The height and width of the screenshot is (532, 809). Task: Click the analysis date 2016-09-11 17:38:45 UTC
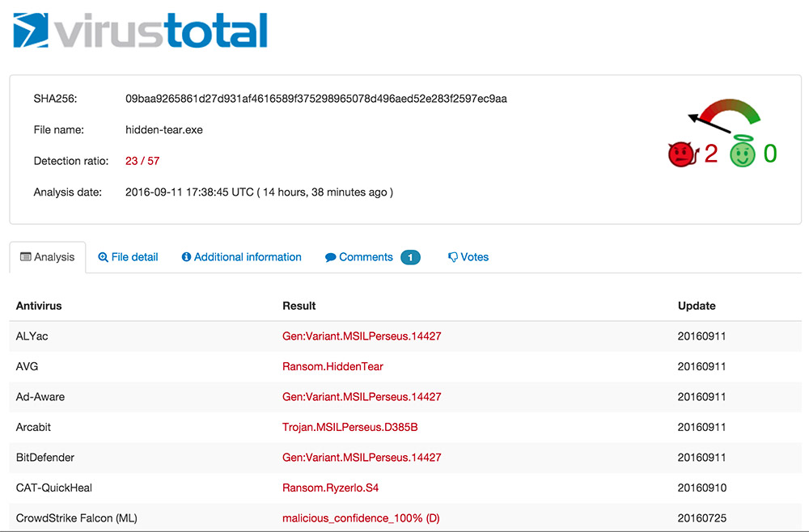click(x=189, y=192)
